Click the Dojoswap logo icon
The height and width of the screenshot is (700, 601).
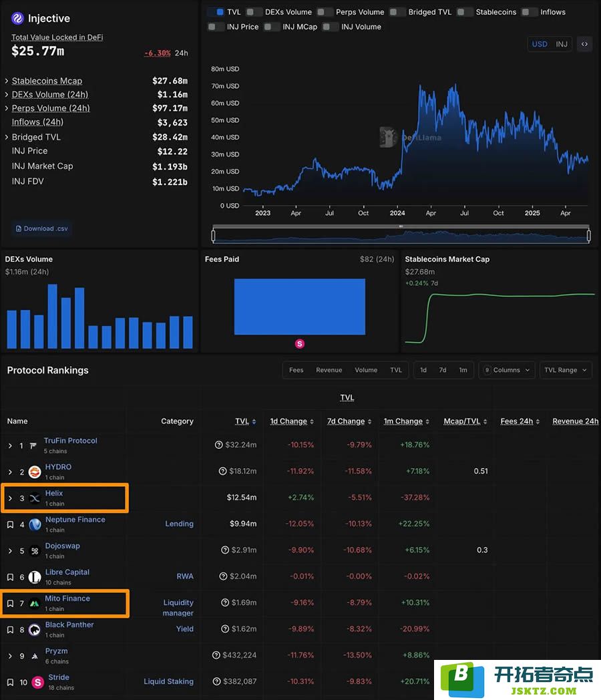click(x=35, y=551)
